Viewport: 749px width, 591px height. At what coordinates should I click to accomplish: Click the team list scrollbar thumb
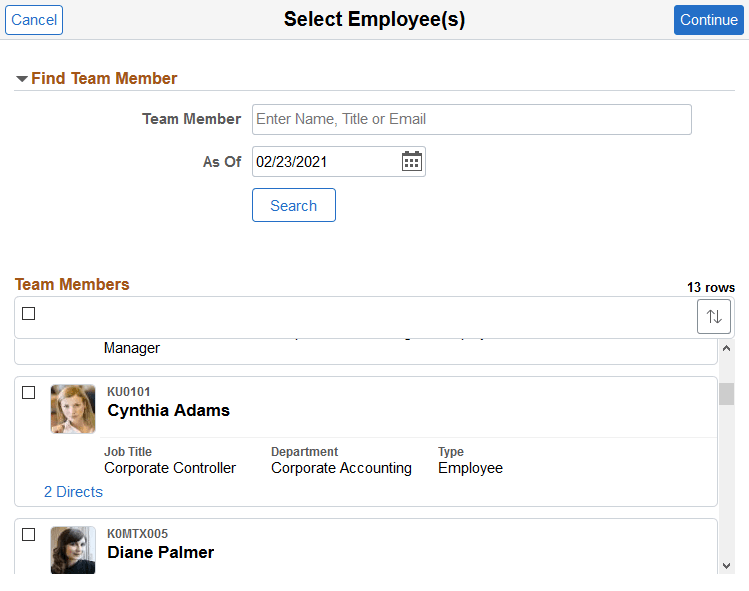726,393
